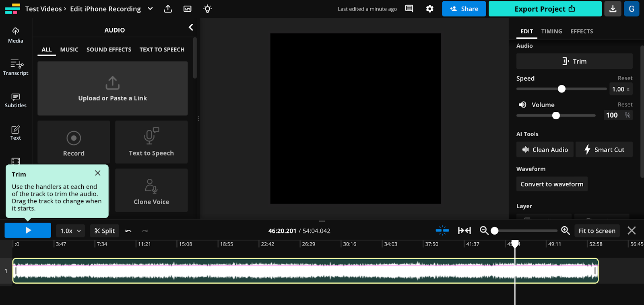Image resolution: width=644 pixels, height=305 pixels.
Task: Click the undo arrow icon
Action: (128, 231)
